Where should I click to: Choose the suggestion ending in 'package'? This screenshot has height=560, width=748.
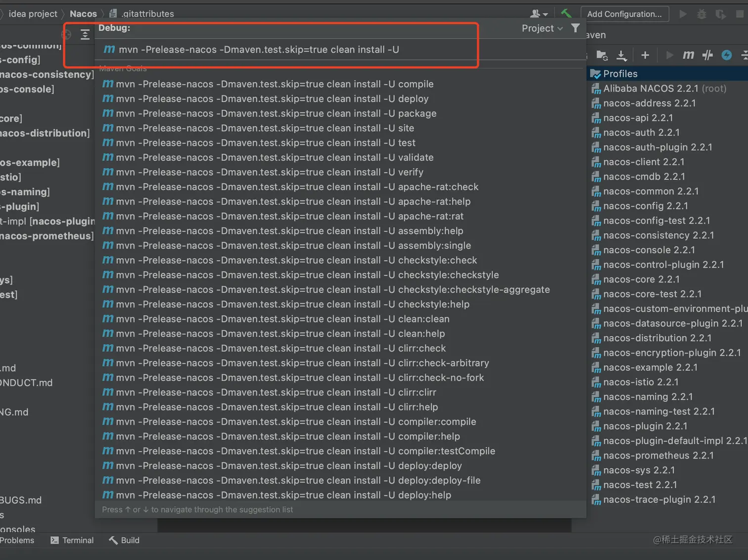click(x=340, y=113)
